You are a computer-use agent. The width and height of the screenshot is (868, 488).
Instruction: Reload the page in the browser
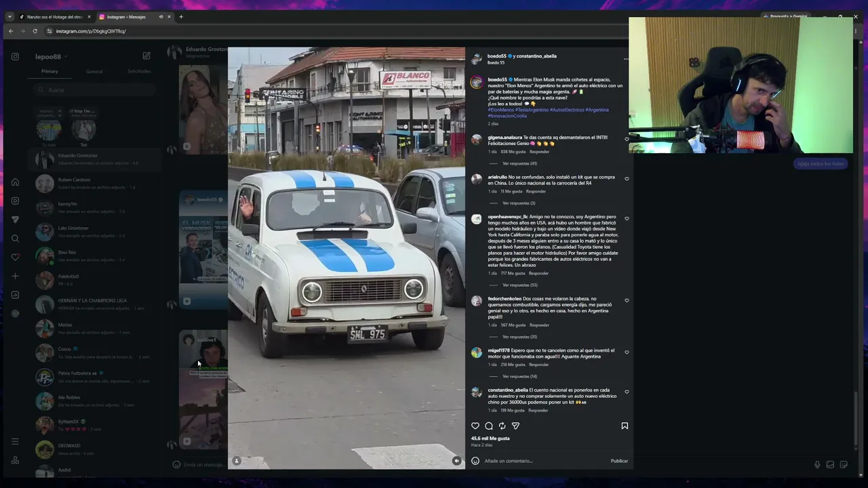pyautogui.click(x=35, y=31)
